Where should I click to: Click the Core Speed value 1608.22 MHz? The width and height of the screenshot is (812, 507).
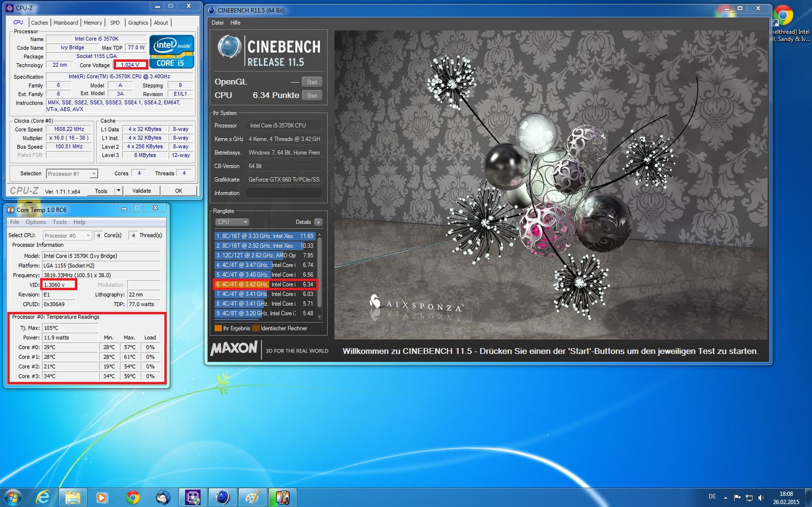69,130
